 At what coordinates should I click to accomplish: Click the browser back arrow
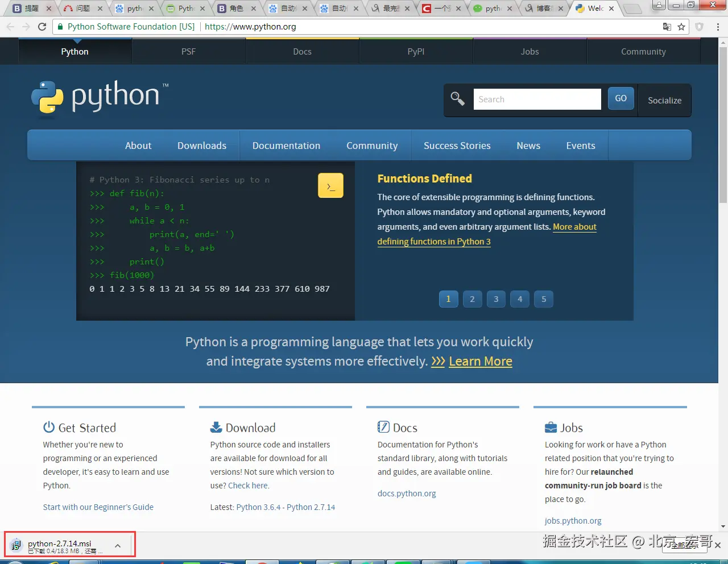click(x=11, y=27)
